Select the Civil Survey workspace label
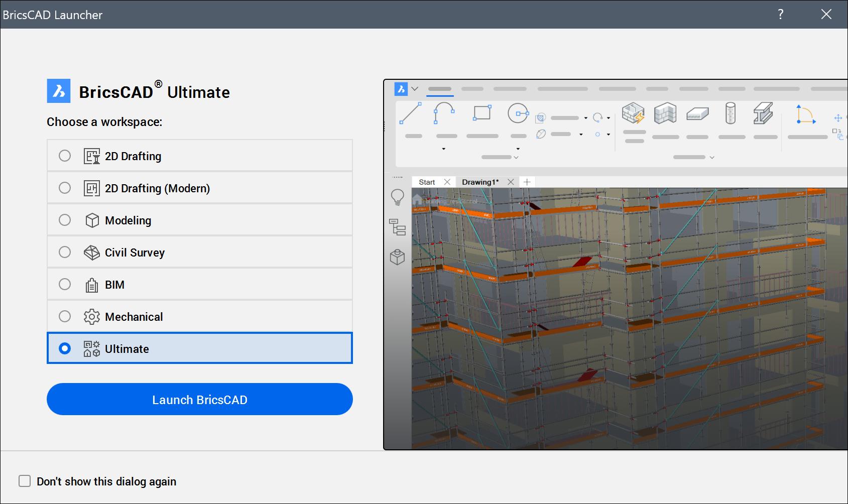Viewport: 848px width, 504px height. (x=135, y=253)
